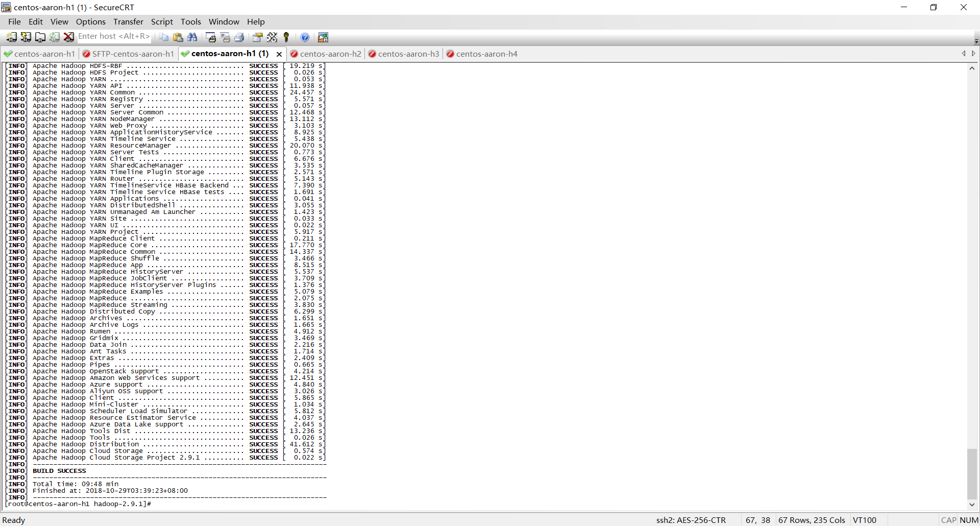Open the Tools menu
The image size is (980, 526).
click(x=191, y=21)
